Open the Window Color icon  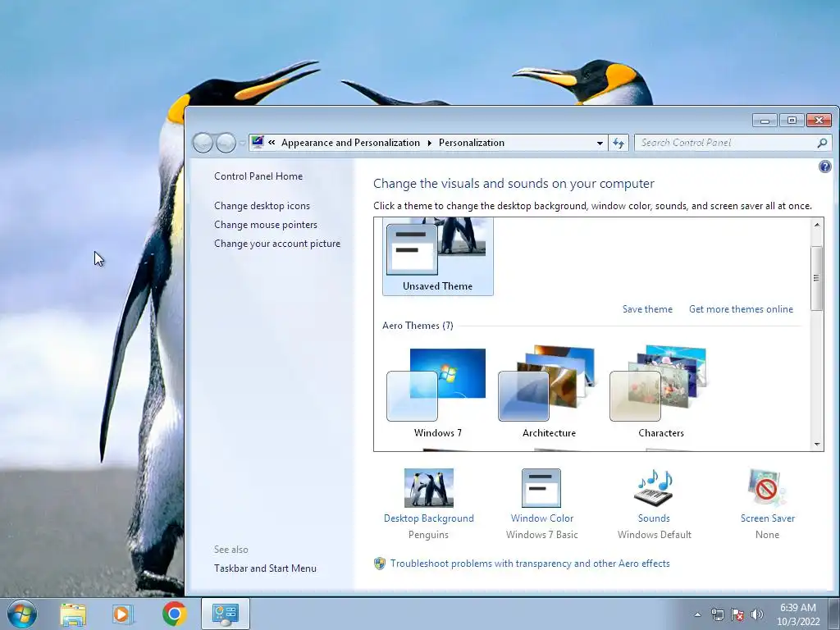click(x=541, y=487)
